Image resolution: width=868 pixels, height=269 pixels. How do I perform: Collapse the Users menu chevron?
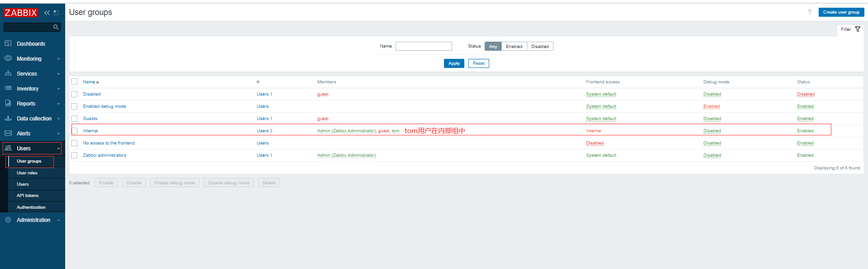[x=58, y=149]
